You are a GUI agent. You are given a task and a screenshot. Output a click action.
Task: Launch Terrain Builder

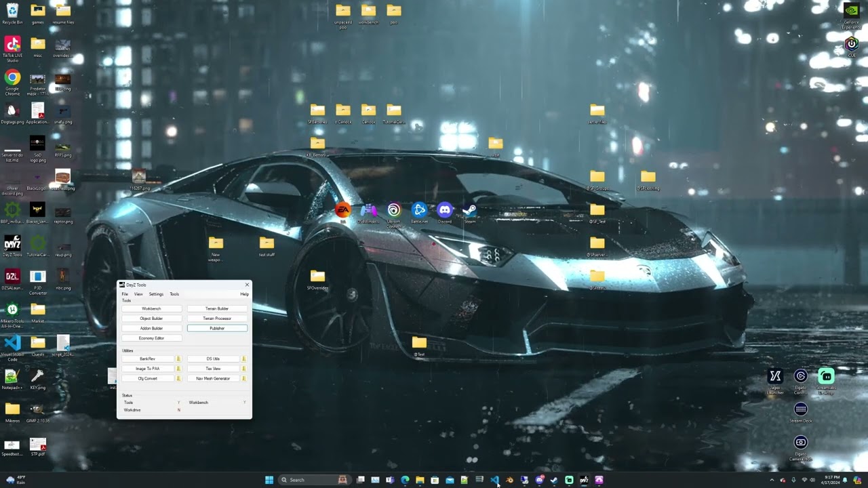pos(217,308)
